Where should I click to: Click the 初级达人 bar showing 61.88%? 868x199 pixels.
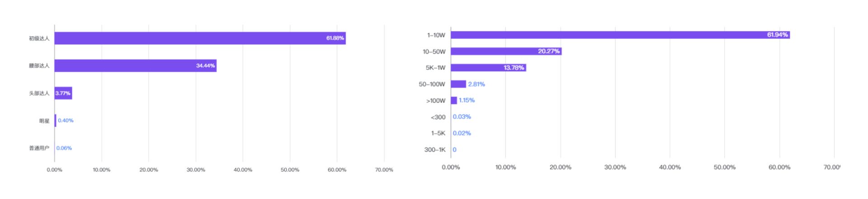200,38
